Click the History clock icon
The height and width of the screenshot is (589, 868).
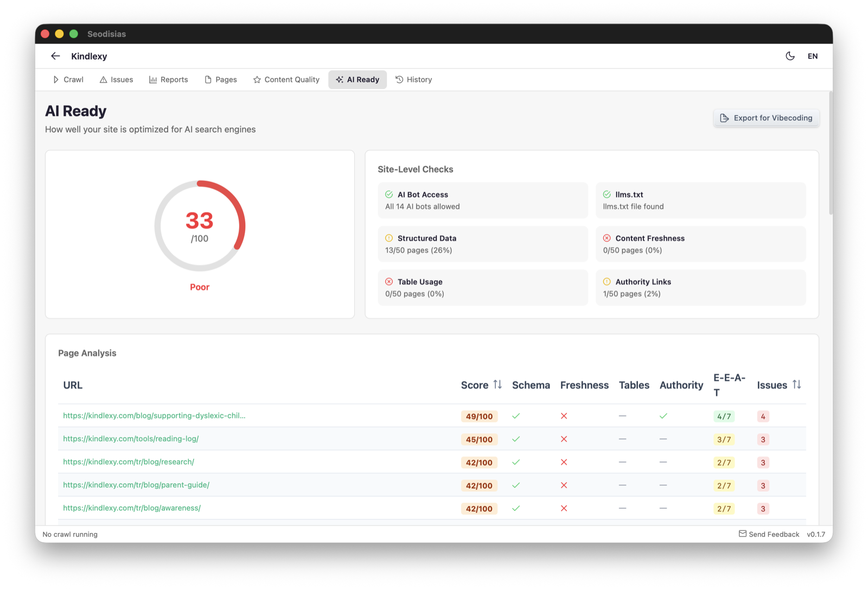(399, 79)
